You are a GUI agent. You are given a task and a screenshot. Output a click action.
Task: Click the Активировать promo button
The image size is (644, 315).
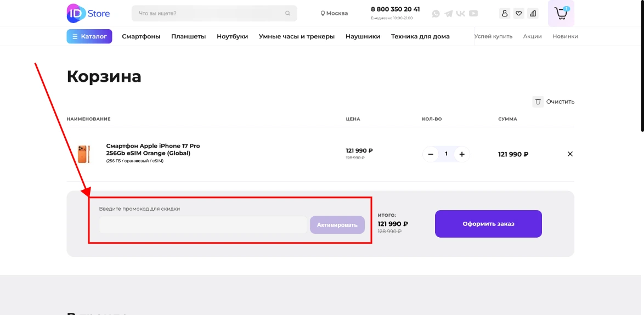click(x=337, y=224)
